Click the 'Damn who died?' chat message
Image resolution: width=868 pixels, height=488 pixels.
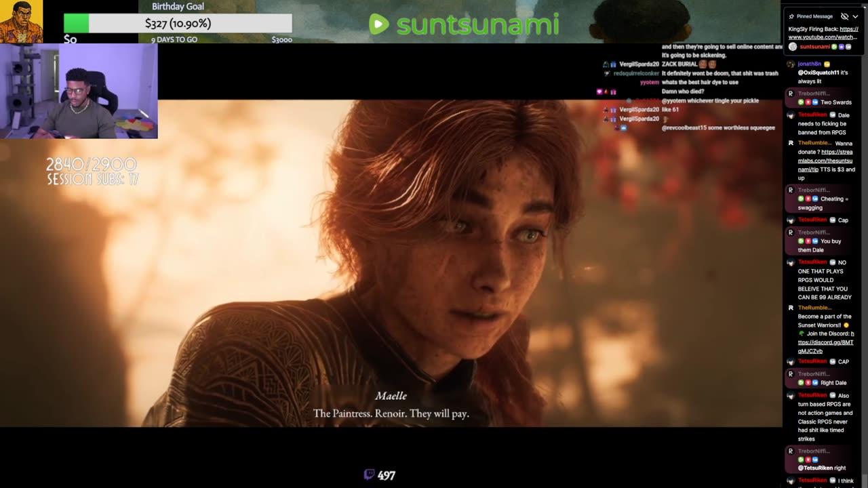coord(683,91)
